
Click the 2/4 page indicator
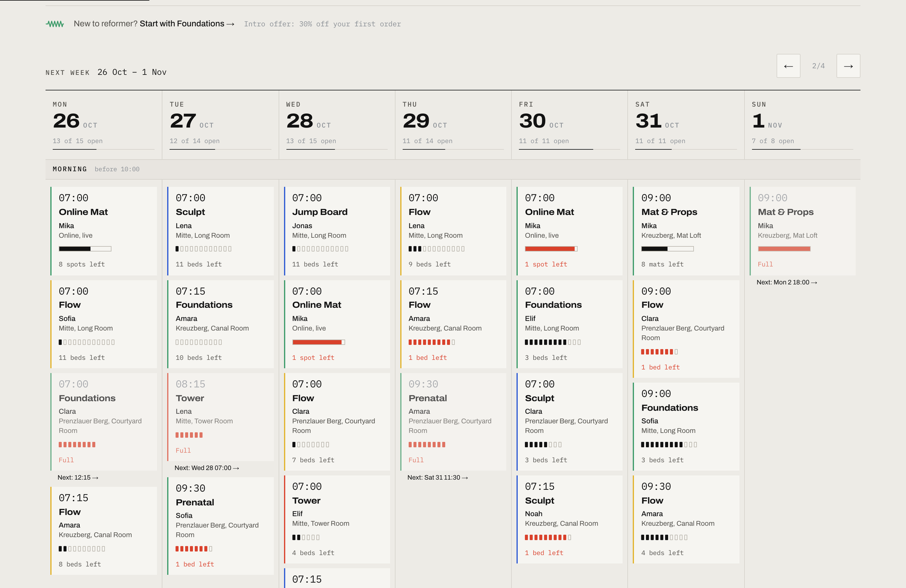(818, 66)
